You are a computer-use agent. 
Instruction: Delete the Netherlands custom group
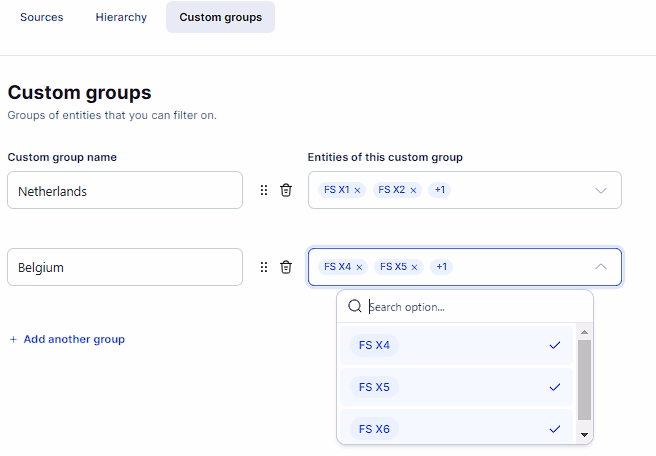point(286,190)
